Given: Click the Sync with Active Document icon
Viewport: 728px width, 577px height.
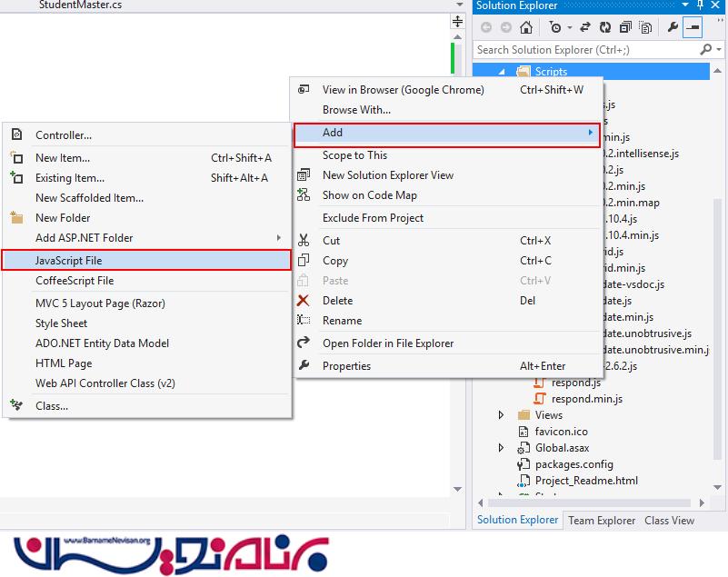Looking at the screenshot, I should tap(585, 27).
